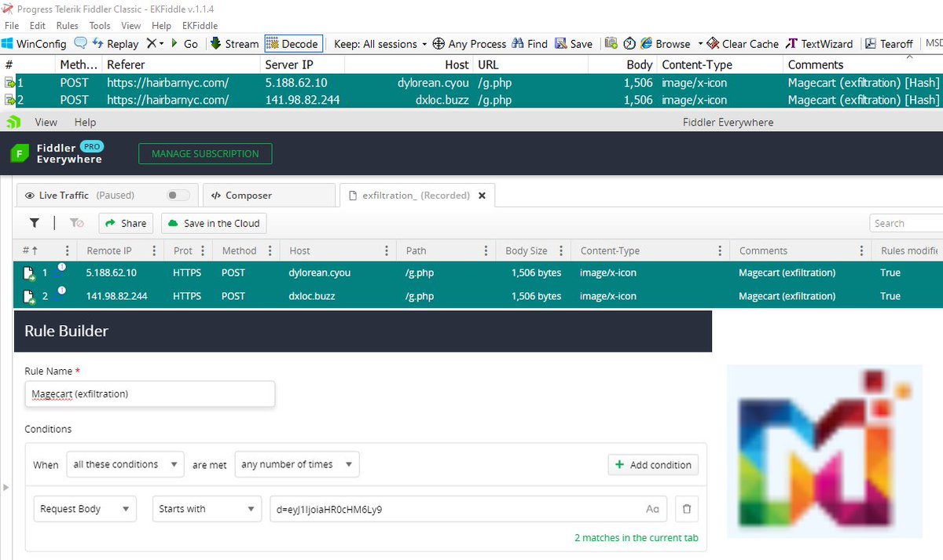Switch to the Live Traffic tab

(x=106, y=196)
